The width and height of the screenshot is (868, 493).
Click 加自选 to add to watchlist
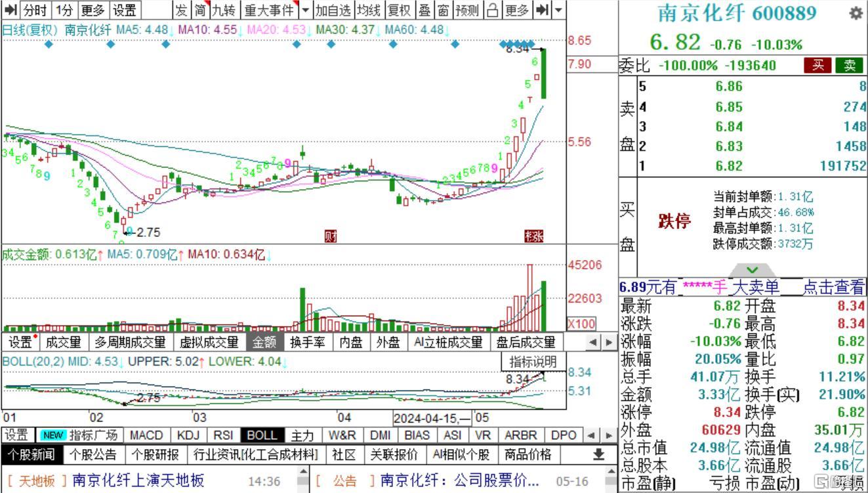click(x=333, y=10)
